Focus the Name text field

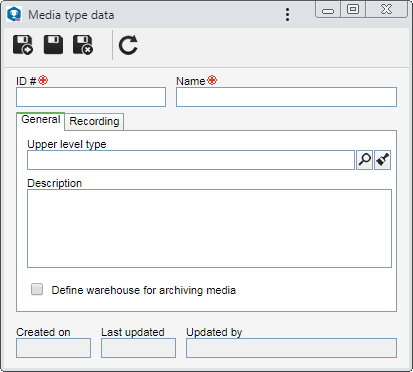[286, 97]
